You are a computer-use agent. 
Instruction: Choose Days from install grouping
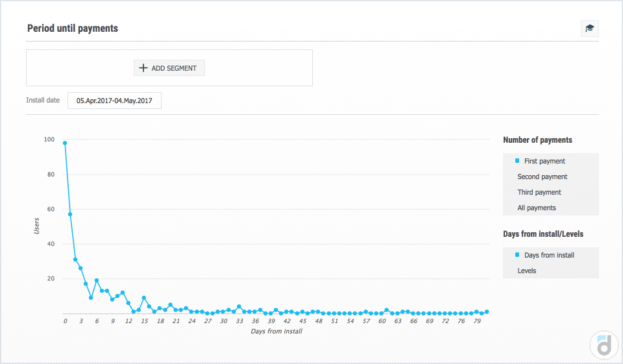click(x=549, y=255)
